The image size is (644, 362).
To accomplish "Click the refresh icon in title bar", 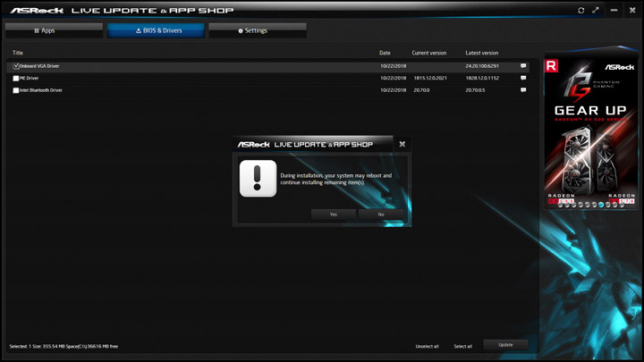I will [580, 10].
